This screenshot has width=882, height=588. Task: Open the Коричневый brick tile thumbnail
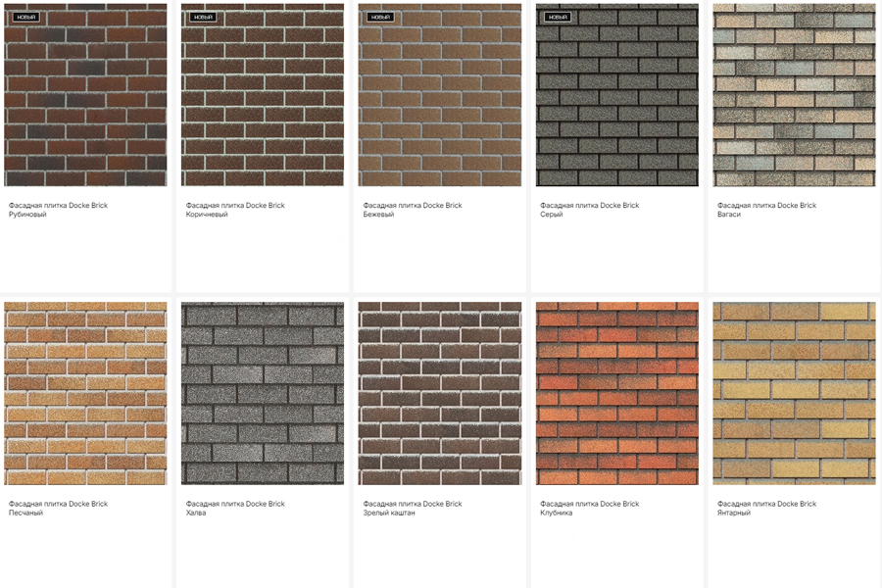coord(263,95)
